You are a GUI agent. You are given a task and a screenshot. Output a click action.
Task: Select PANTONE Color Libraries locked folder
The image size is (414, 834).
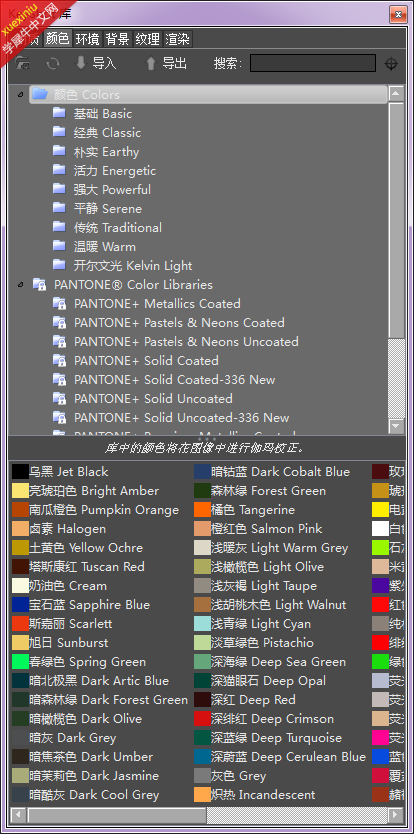(122, 285)
